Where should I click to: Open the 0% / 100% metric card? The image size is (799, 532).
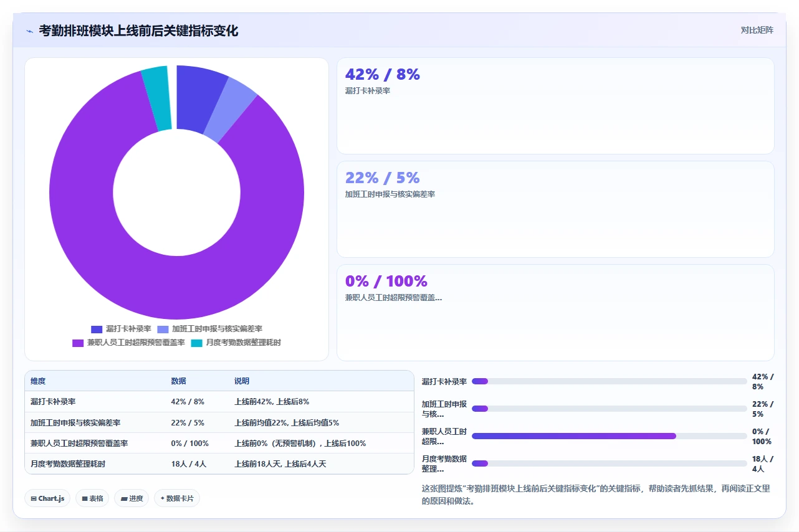pyautogui.click(x=555, y=313)
